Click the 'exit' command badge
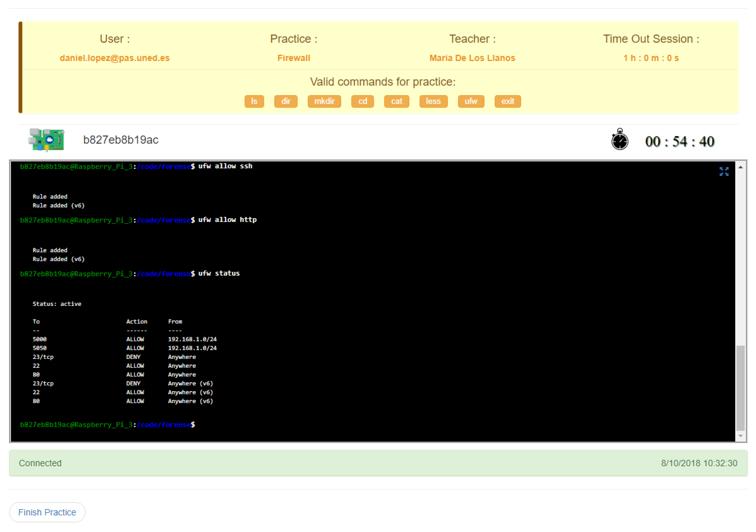This screenshot has width=756, height=532. point(508,101)
